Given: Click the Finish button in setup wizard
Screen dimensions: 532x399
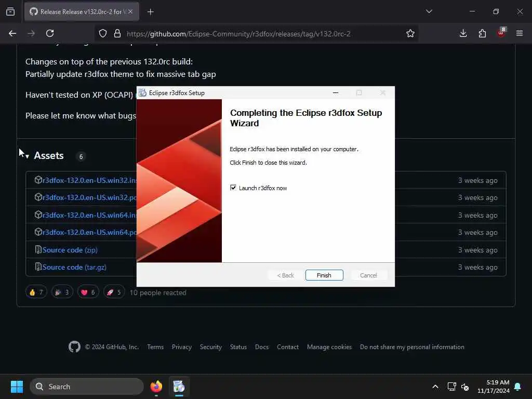Looking at the screenshot, I should pos(324,275).
